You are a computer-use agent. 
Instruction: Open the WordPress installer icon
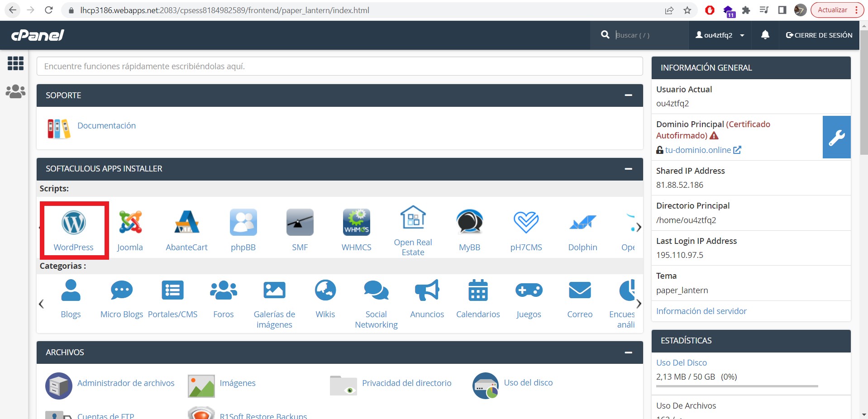[x=73, y=223]
